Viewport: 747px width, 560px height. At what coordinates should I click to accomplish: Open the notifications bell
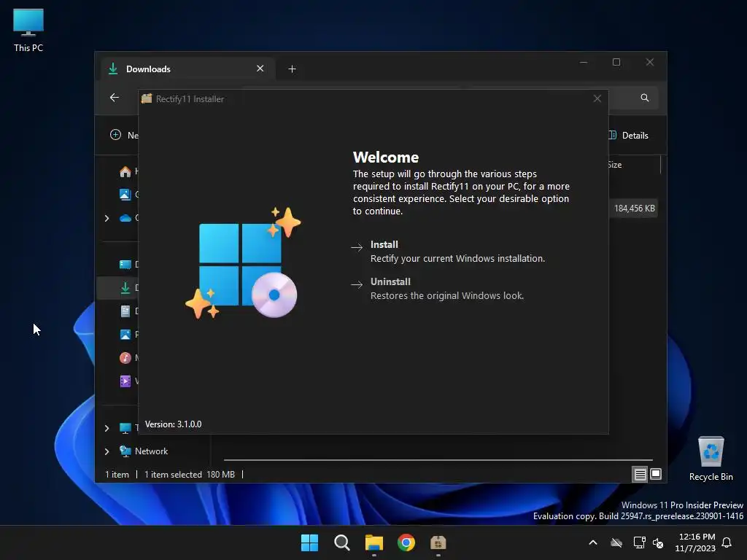(727, 542)
